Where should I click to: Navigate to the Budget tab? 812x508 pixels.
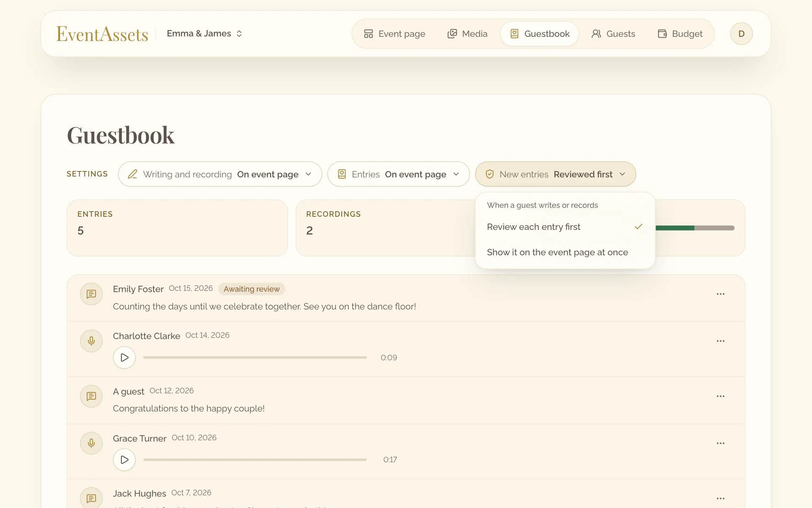pyautogui.click(x=680, y=34)
